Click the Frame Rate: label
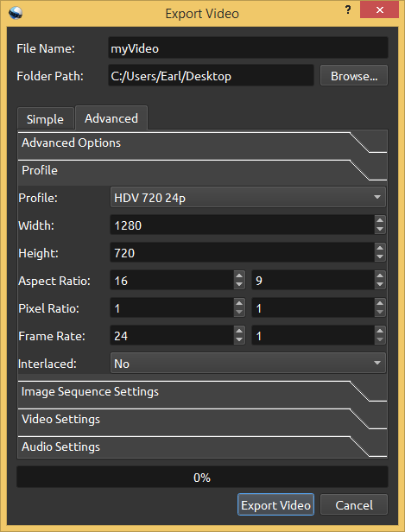Screen dimensions: 405x532 coord(52,336)
